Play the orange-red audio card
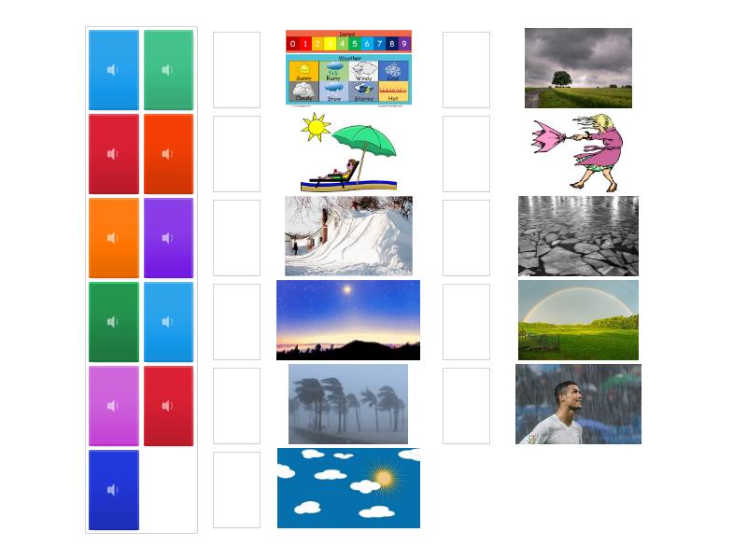The width and height of the screenshot is (747, 560). [169, 154]
